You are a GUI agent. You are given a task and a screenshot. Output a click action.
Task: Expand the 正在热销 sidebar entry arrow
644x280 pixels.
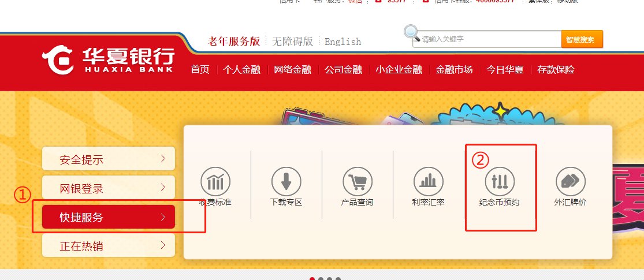pos(163,245)
